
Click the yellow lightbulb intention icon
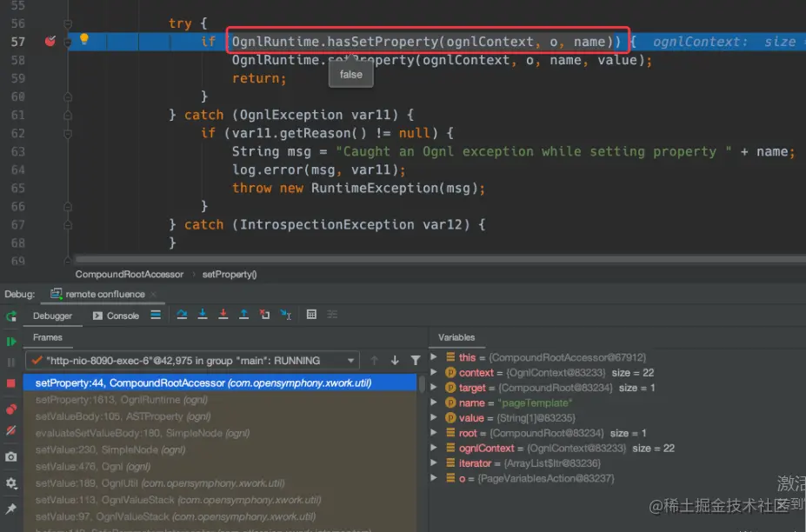pyautogui.click(x=84, y=39)
